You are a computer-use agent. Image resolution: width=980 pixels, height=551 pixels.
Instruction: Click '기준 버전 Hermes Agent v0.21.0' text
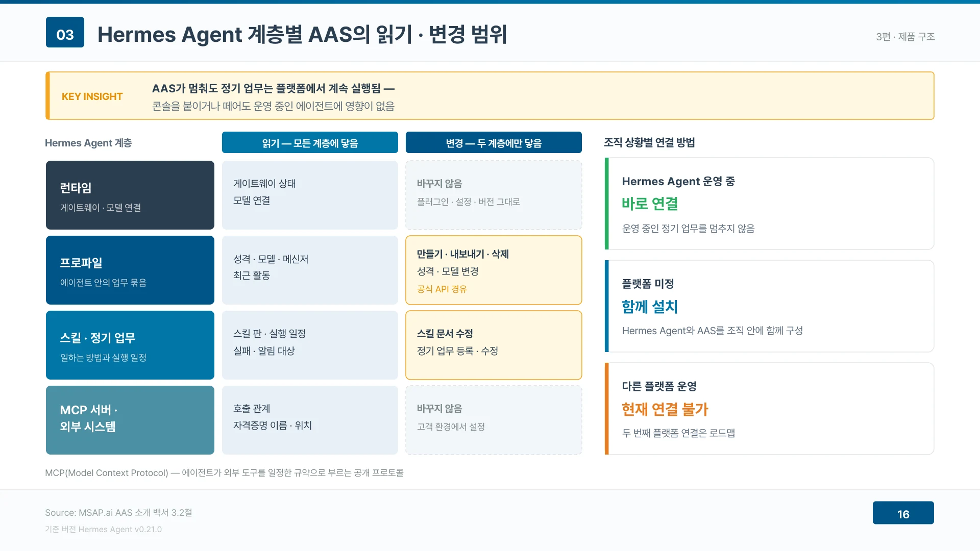(x=103, y=529)
